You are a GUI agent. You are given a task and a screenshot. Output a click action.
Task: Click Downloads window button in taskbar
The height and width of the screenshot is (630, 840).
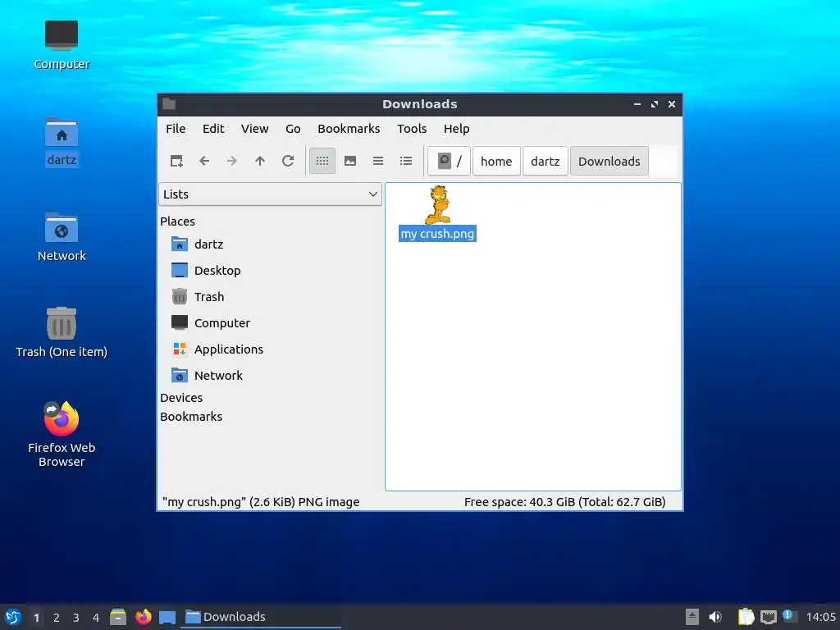point(262,617)
